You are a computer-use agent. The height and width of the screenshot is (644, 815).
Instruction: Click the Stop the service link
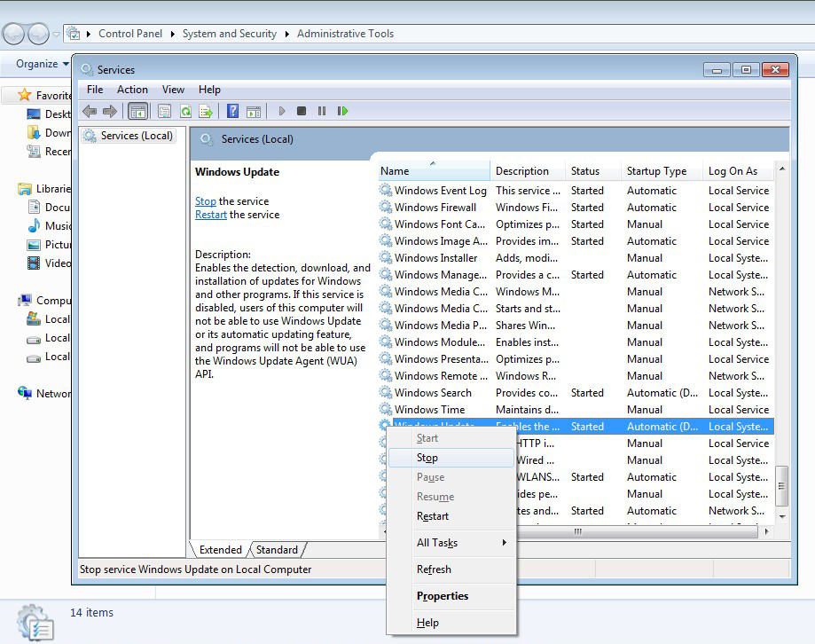coord(206,201)
